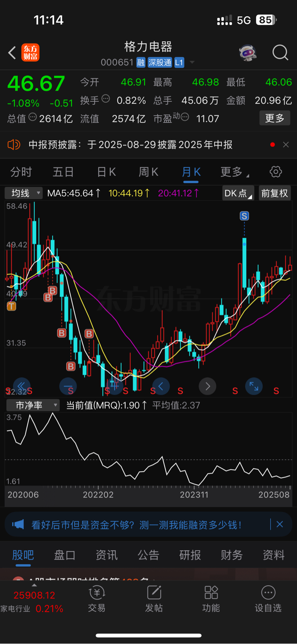Screen dimensions: 297x644
Task: Zoom in chart with plus button
Action: (x=114, y=386)
